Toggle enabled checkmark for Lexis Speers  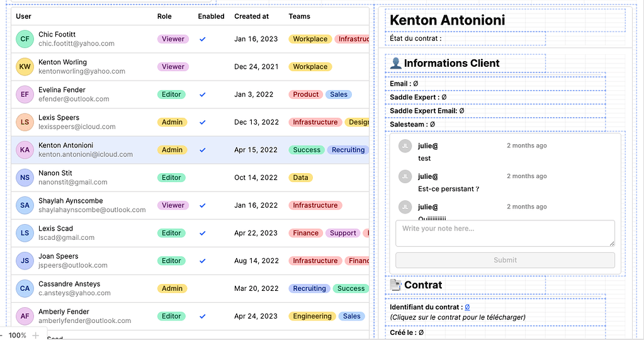tap(203, 122)
